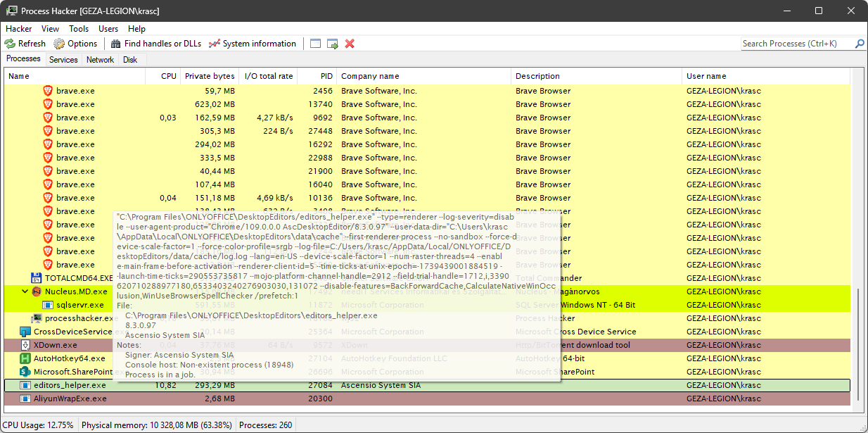Sort by Private bytes column header
Viewport: 868px width, 433px height.
[x=209, y=76]
